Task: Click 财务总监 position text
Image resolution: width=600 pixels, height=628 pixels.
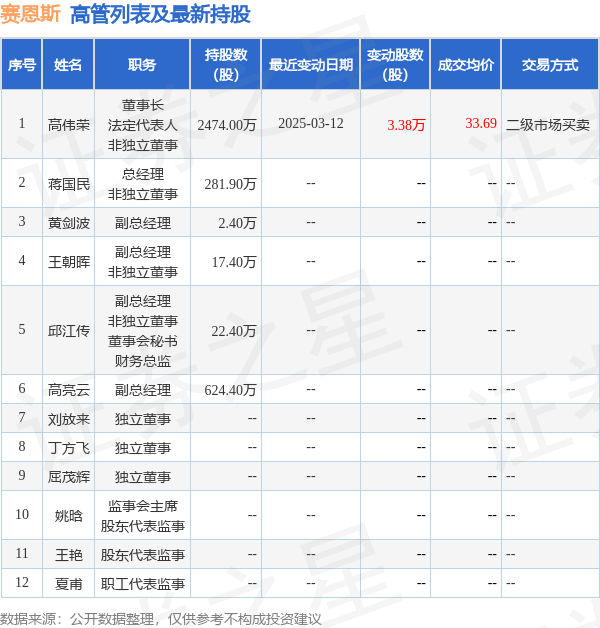Action: coord(143,361)
